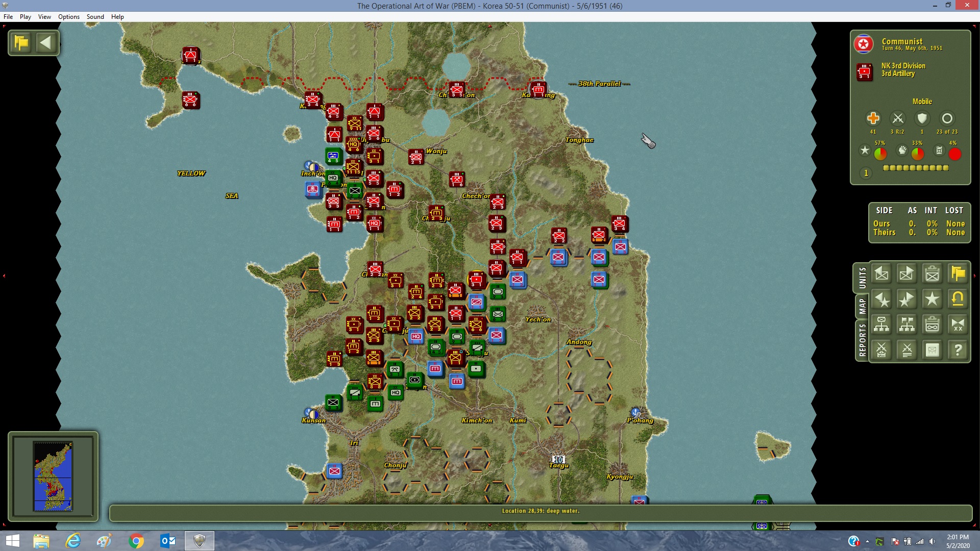Click the 'Mobile' deployment status label
Image resolution: width=980 pixels, height=551 pixels.
(x=922, y=102)
